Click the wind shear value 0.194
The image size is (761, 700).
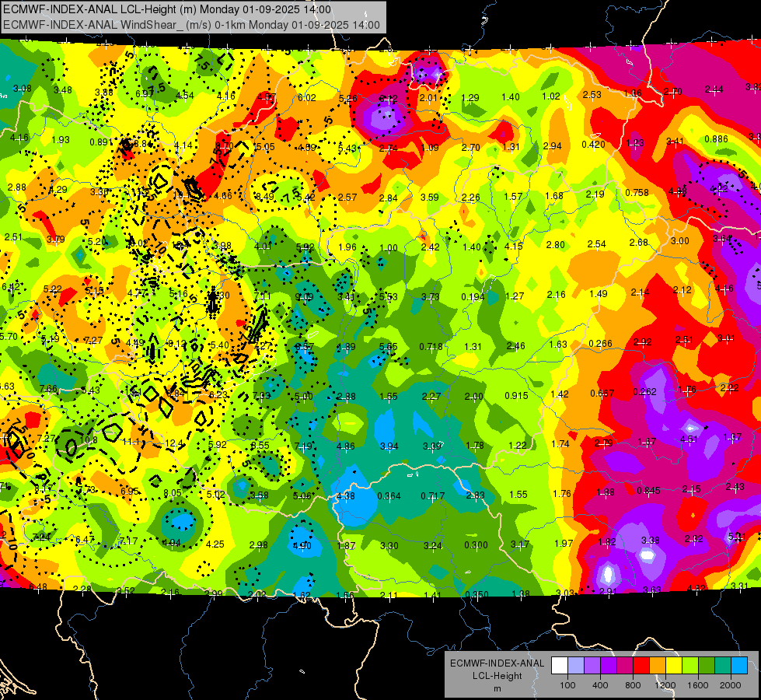coord(473,297)
